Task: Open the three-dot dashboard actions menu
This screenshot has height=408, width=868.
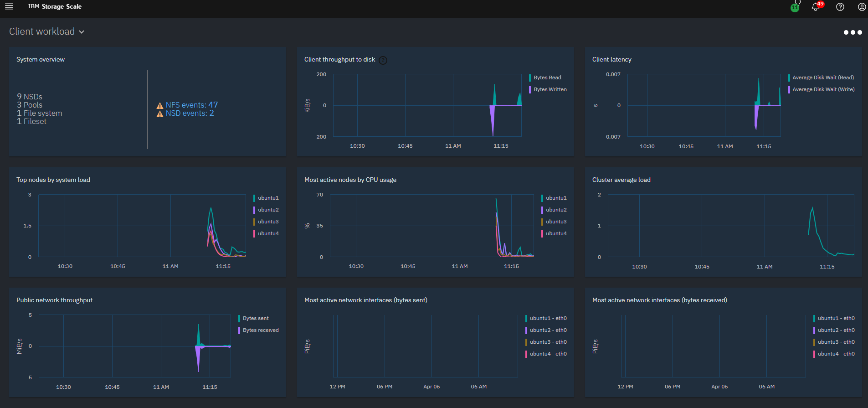Action: tap(853, 32)
